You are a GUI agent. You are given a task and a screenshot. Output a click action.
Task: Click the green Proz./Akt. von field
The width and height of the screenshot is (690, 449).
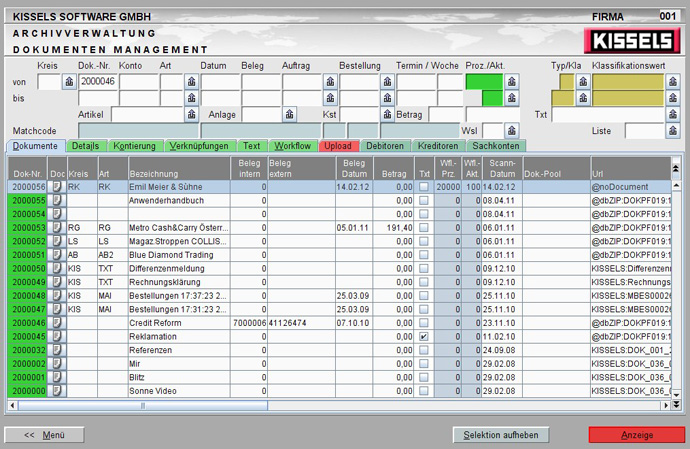point(484,82)
